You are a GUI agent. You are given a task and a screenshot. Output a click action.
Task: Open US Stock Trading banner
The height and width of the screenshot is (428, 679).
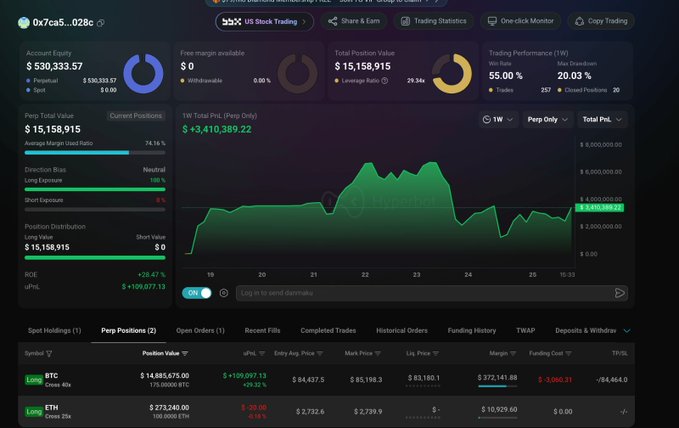coord(264,22)
